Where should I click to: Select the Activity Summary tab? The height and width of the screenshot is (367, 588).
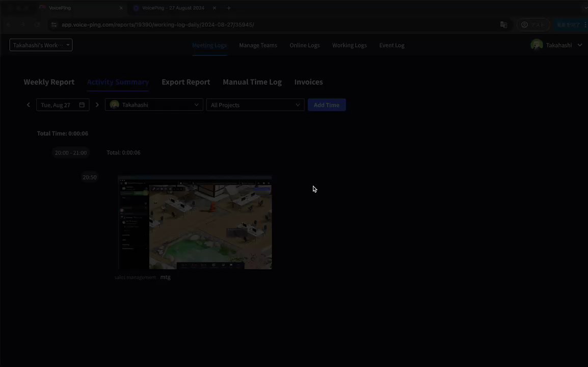point(118,82)
